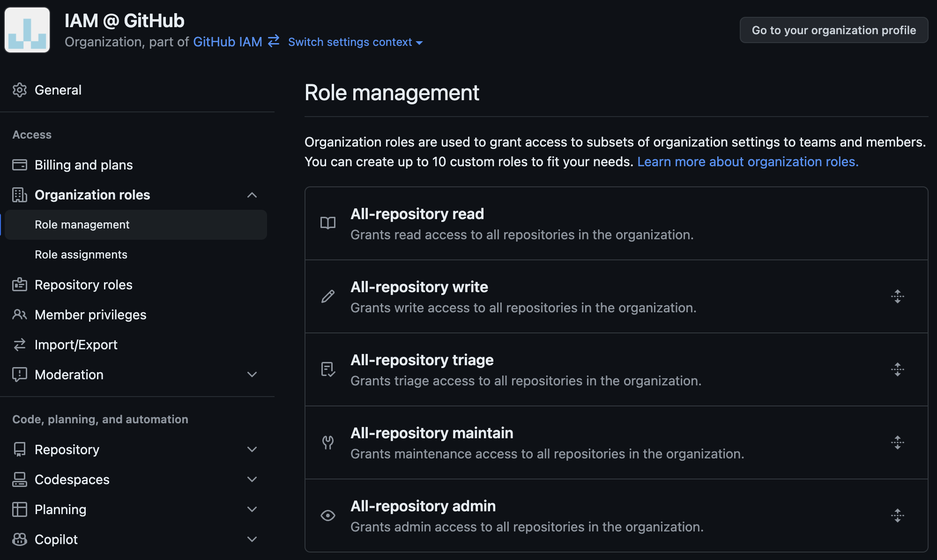Expand the Planning section chevron
This screenshot has width=937, height=560.
(x=252, y=509)
